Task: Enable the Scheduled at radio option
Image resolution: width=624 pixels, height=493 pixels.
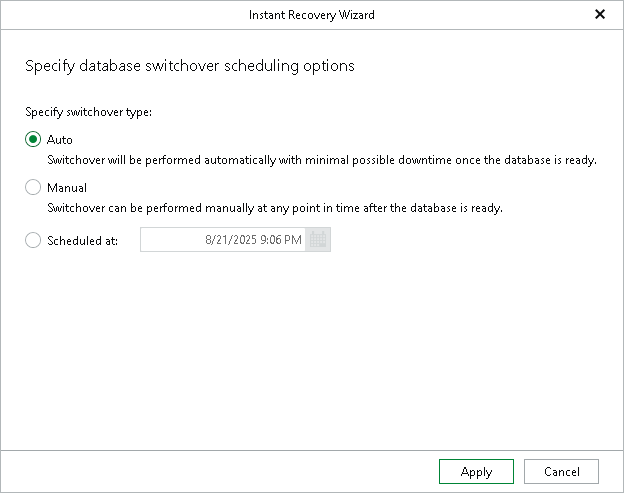Action: point(33,240)
